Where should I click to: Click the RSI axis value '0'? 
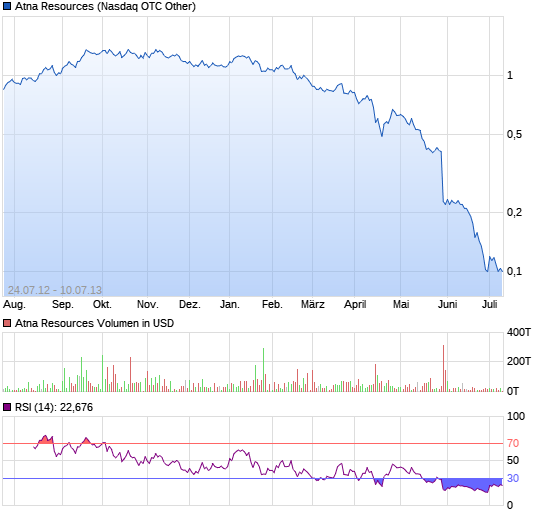click(510, 505)
